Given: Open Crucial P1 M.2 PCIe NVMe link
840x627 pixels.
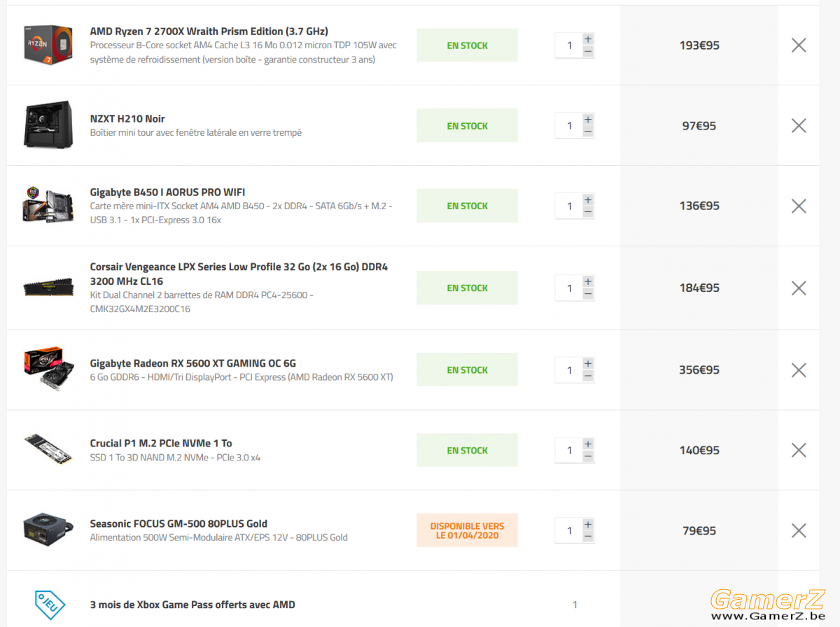Looking at the screenshot, I should 161,443.
